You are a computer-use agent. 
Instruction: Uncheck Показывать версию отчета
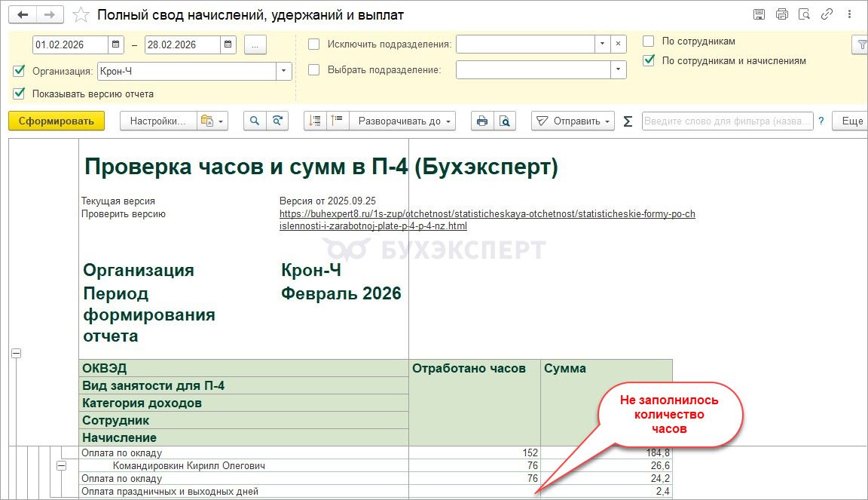pos(19,94)
